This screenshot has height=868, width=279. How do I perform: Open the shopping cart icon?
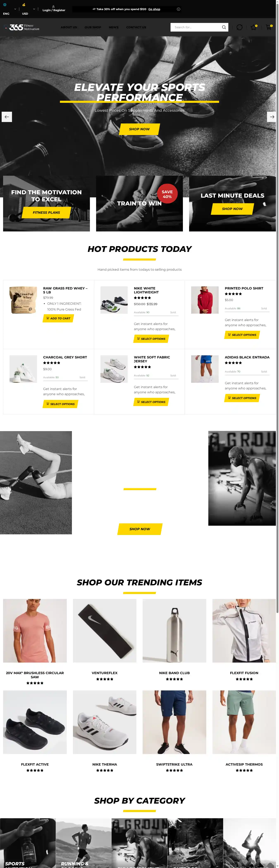(268, 27)
